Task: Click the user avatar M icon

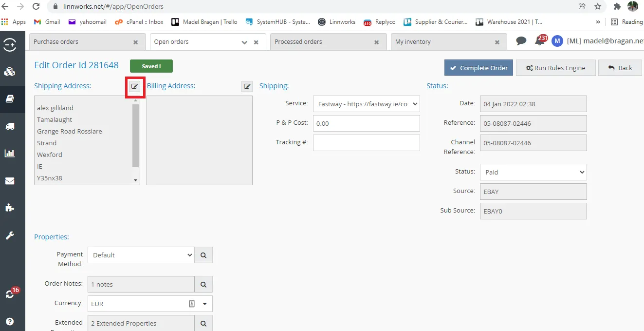Action: pyautogui.click(x=557, y=41)
